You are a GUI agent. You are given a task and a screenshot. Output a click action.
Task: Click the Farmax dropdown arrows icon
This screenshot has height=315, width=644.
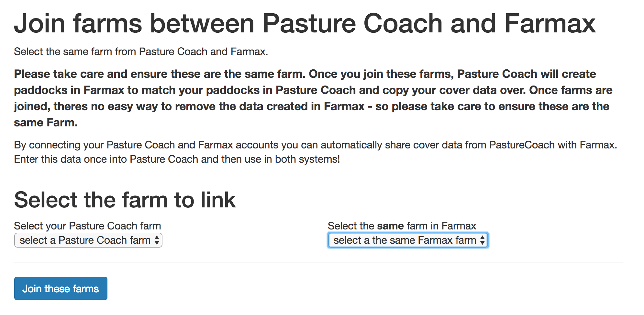click(x=483, y=240)
